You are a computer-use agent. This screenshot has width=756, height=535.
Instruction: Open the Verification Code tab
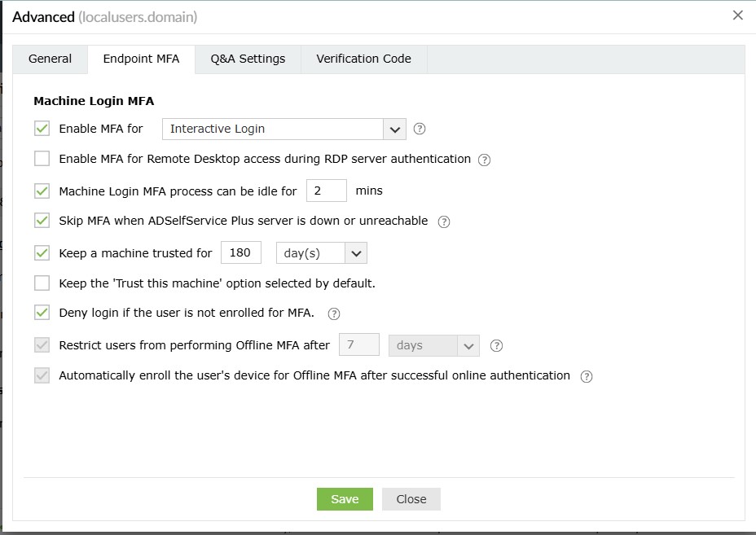(x=363, y=59)
